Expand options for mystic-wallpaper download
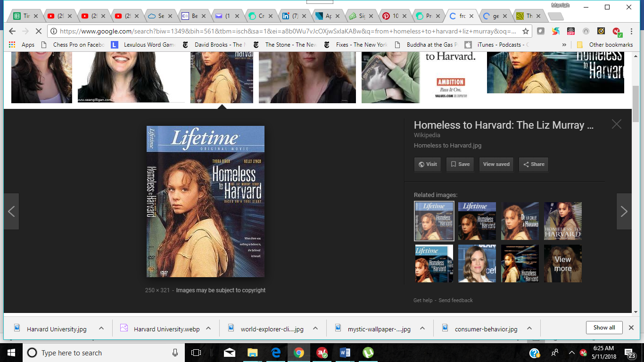644x362 pixels. coord(422,329)
